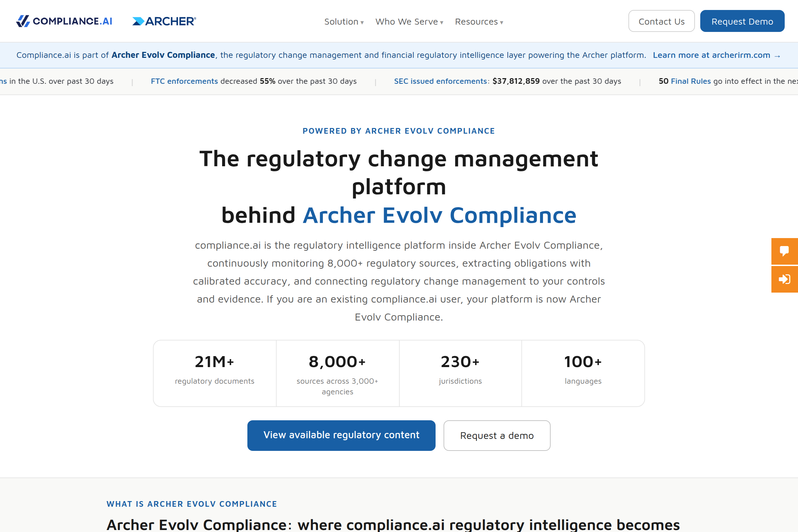This screenshot has height=532, width=798.
Task: Click the 230+ jurisdictions stat
Action: [460, 373]
